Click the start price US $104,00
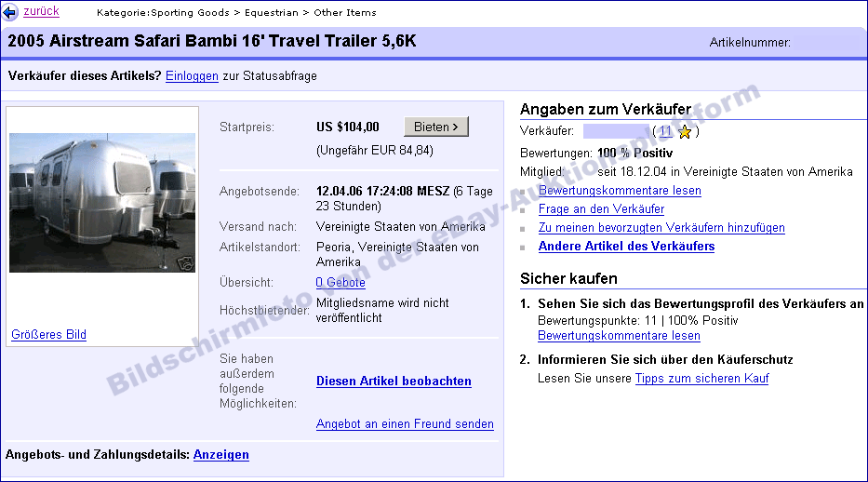Viewport: 868px width, 482px height. (348, 127)
